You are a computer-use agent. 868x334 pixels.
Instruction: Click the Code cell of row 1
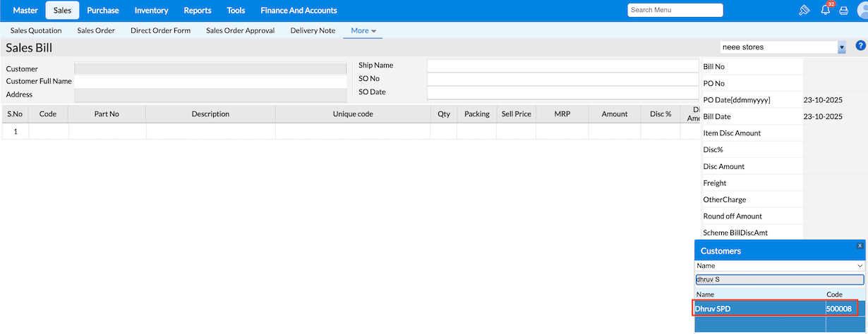click(x=48, y=132)
